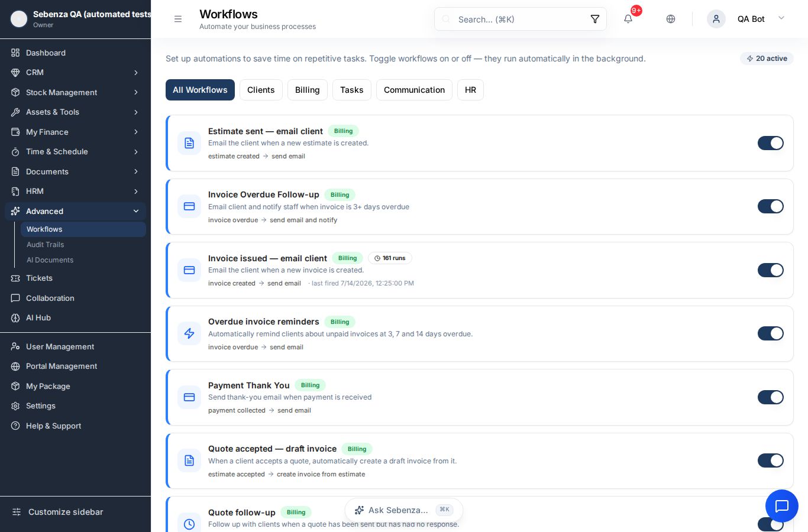808x532 pixels.
Task: Expand Time & Schedule submenu chevron
Action: [136, 151]
